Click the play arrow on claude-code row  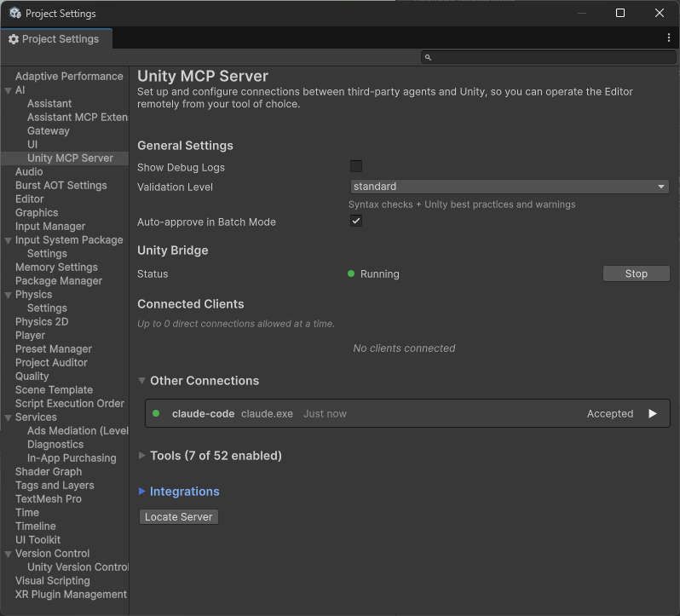652,413
